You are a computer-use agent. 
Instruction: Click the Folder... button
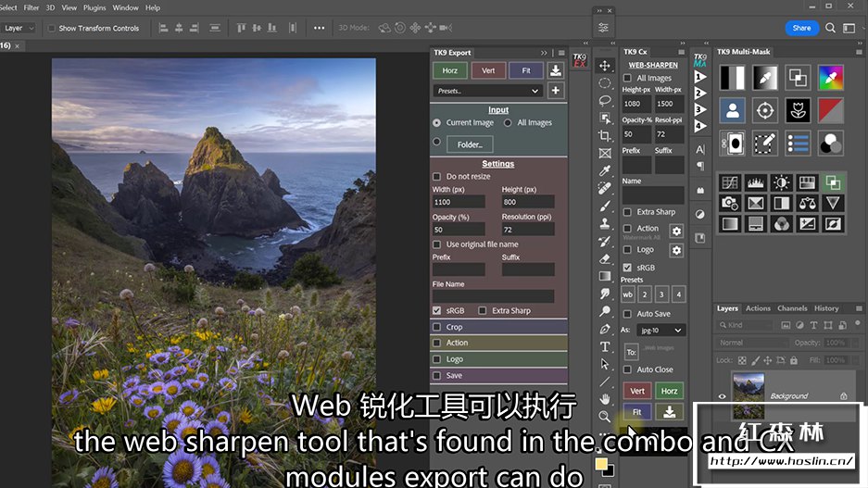[x=470, y=144]
